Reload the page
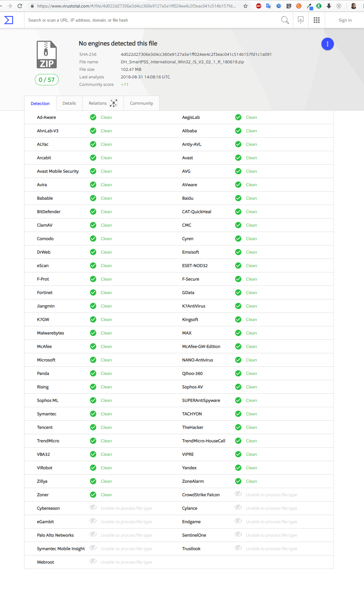 pyautogui.click(x=20, y=6)
